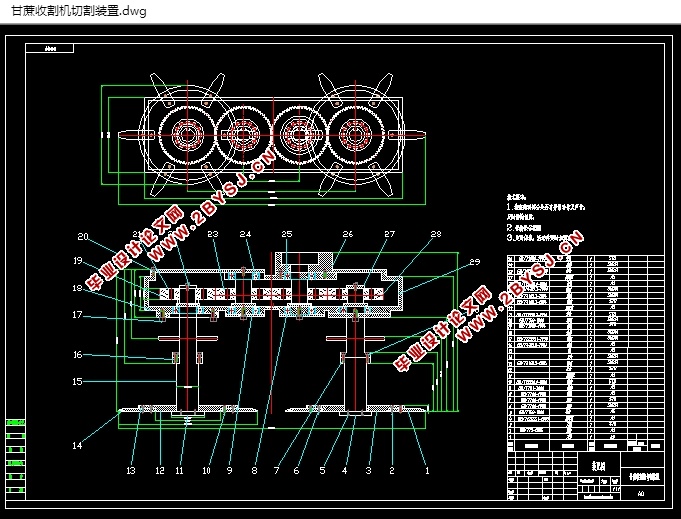Image resolution: width=681 pixels, height=519 pixels.
Task: Click the A0 sheet size in title block
Action: click(x=641, y=494)
